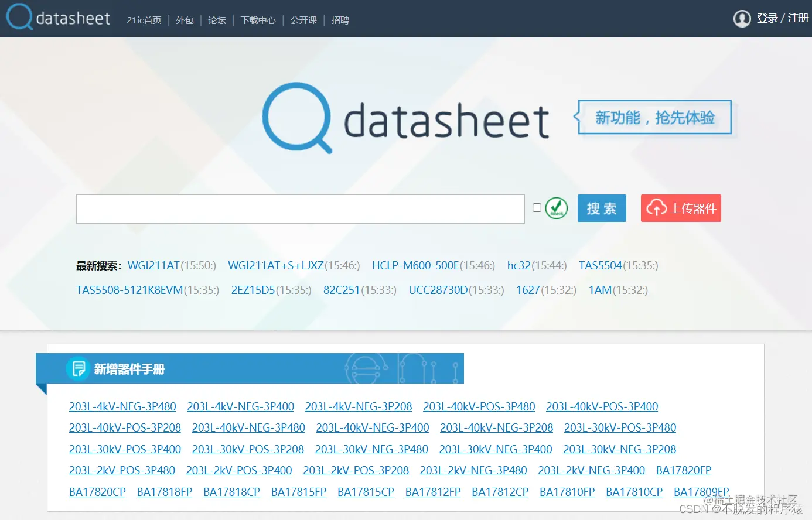The width and height of the screenshot is (812, 520).
Task: Open datasheet 203L-30kV-NEG-3P400
Action: [x=496, y=449]
